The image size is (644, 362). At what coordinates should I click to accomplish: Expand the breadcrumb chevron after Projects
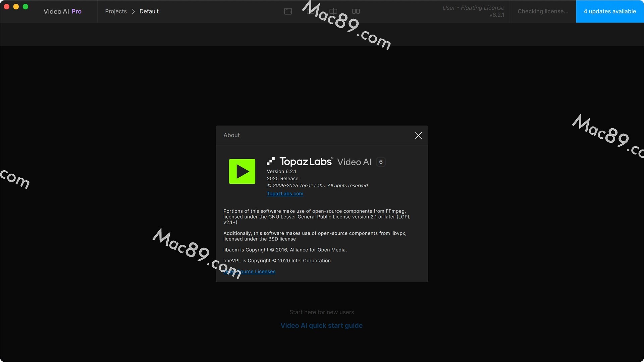(x=133, y=11)
